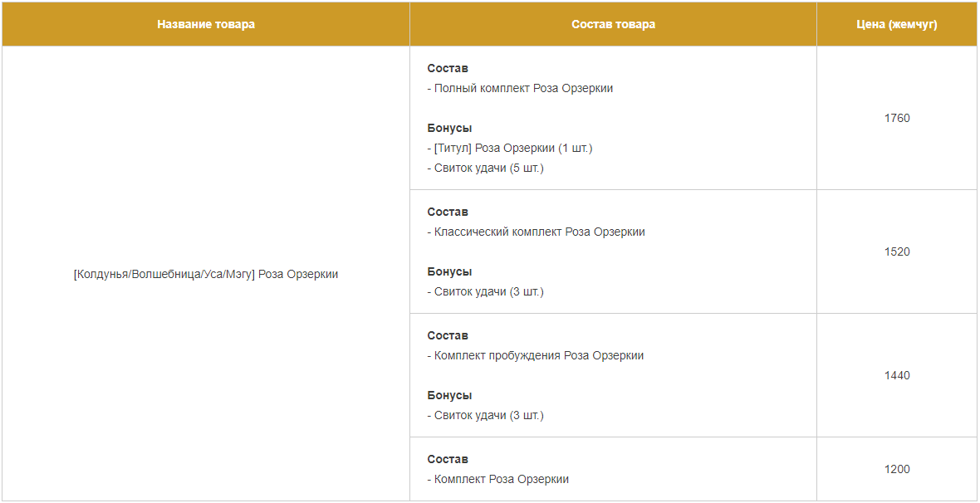Click the "Цена (жемчуг)" column header
The image size is (980, 503).
[x=897, y=24]
